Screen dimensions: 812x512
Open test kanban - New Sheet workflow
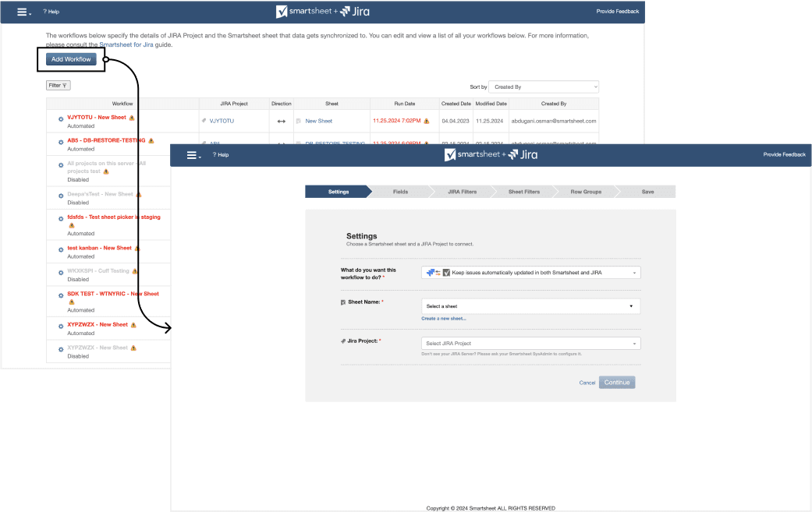click(99, 248)
